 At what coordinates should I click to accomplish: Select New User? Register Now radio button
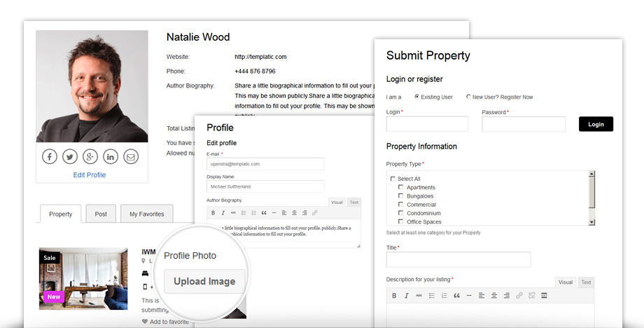tap(468, 97)
